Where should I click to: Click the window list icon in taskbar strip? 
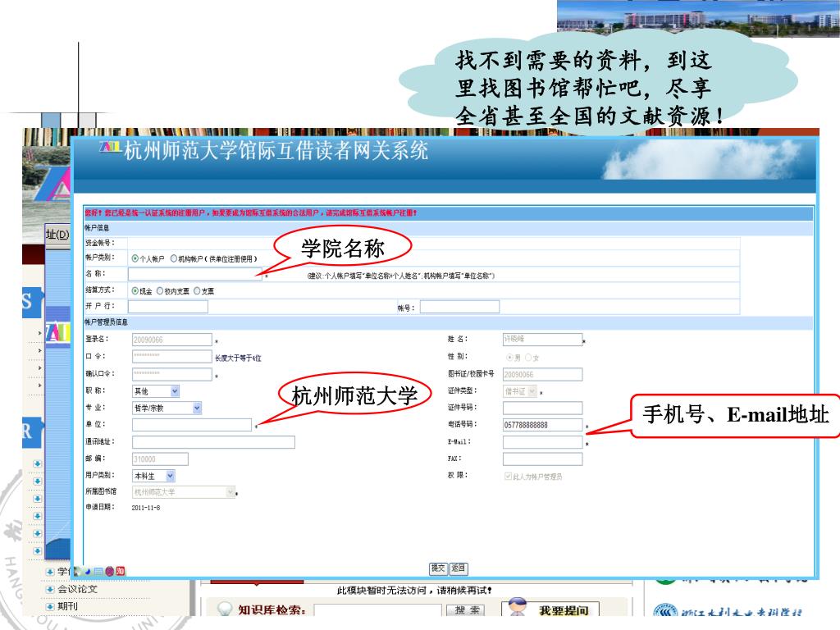tap(98, 572)
